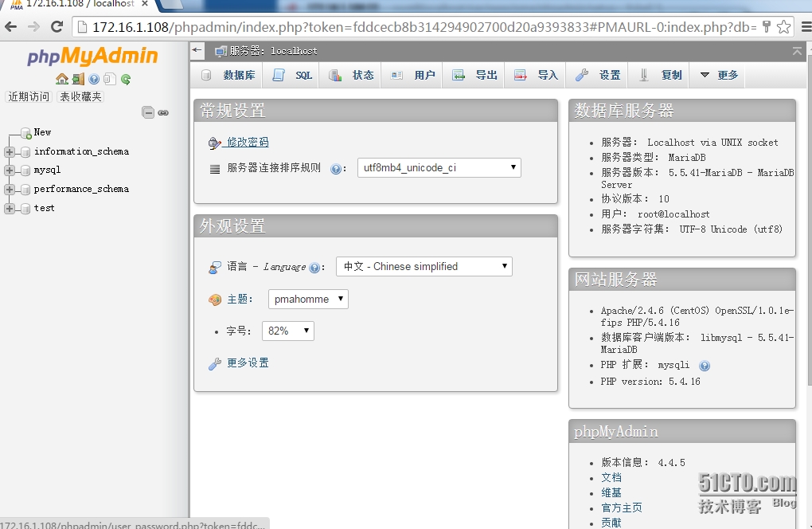
Task: Click the browser forward arrow
Action: (33, 27)
